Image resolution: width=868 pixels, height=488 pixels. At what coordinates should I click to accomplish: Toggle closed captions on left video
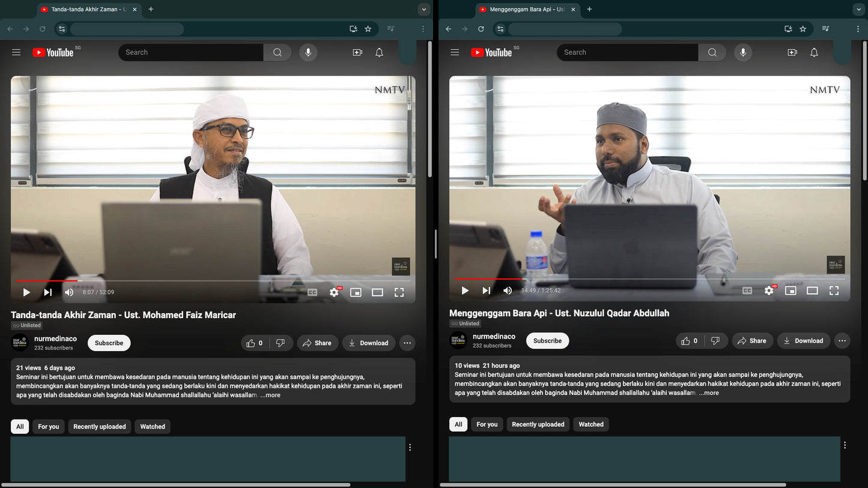(x=312, y=292)
